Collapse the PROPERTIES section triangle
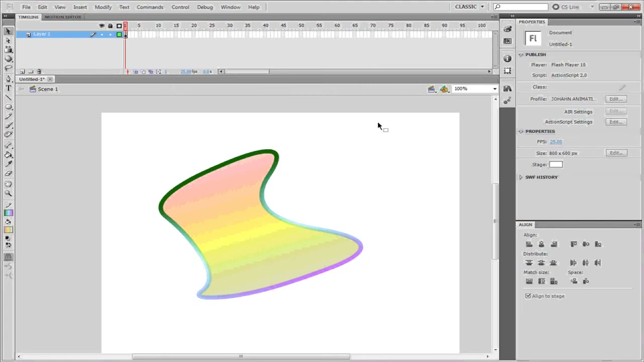644x362 pixels. pos(521,132)
